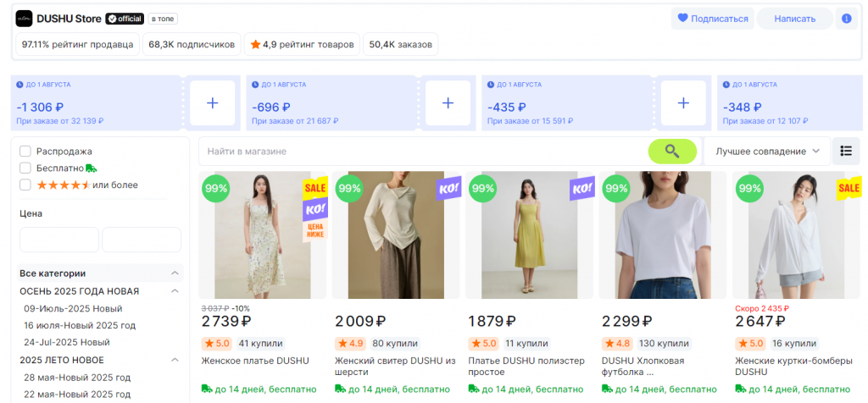The height and width of the screenshot is (403, 868).
Task: Open 24-Jul-2025 Новый category
Action: point(67,342)
